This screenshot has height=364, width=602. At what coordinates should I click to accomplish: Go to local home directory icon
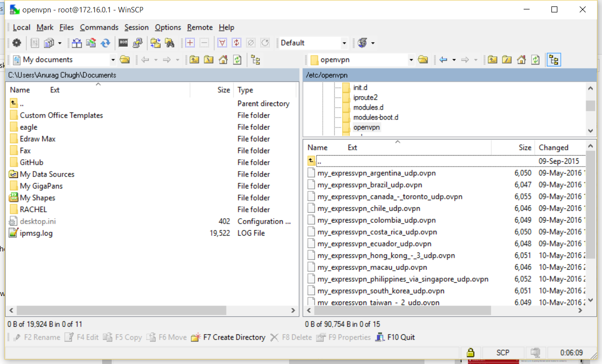point(223,60)
